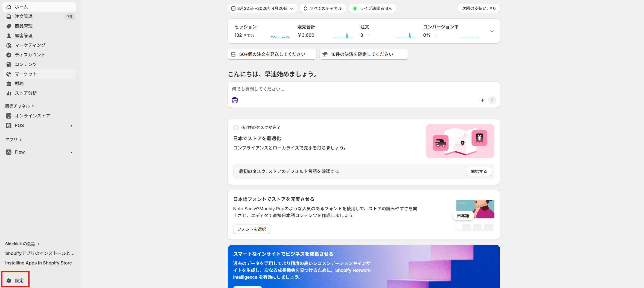Open the すべてのチャネル channel selector

pyautogui.click(x=323, y=8)
